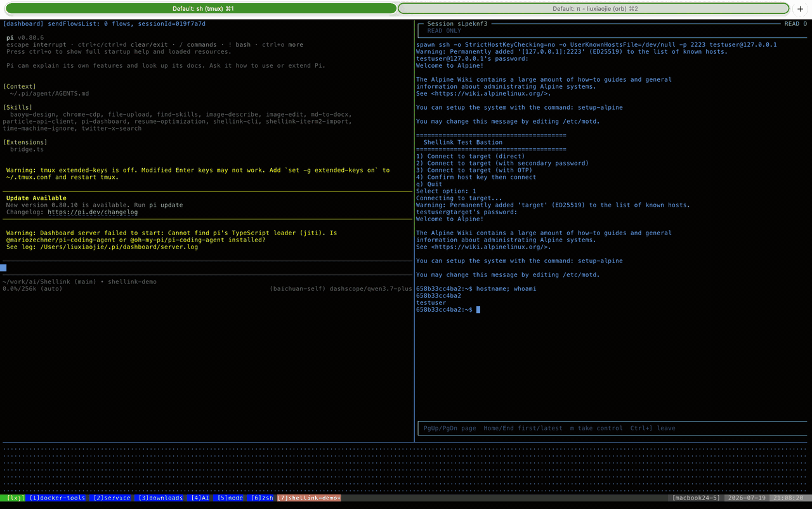
Task: Click the tmux session name lxj
Action: click(x=13, y=498)
